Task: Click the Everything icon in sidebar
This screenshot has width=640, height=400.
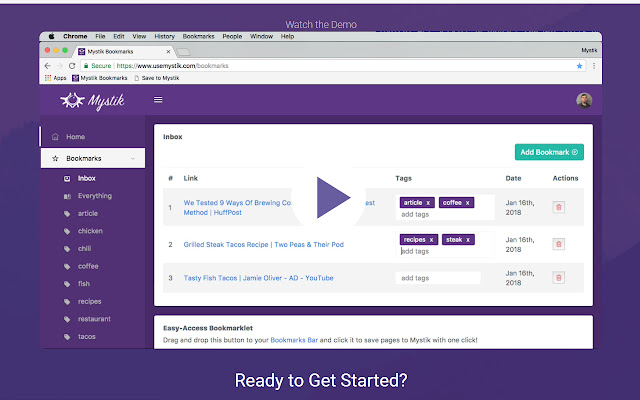Action: [x=67, y=196]
